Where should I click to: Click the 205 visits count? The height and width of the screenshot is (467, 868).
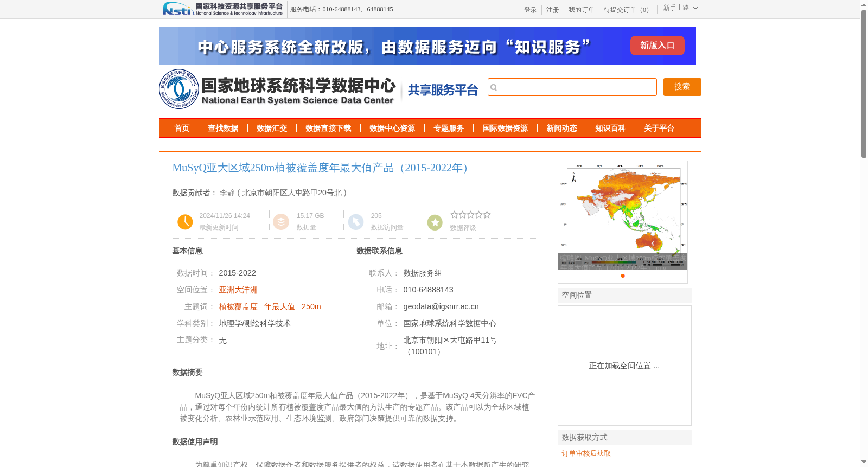click(x=376, y=216)
